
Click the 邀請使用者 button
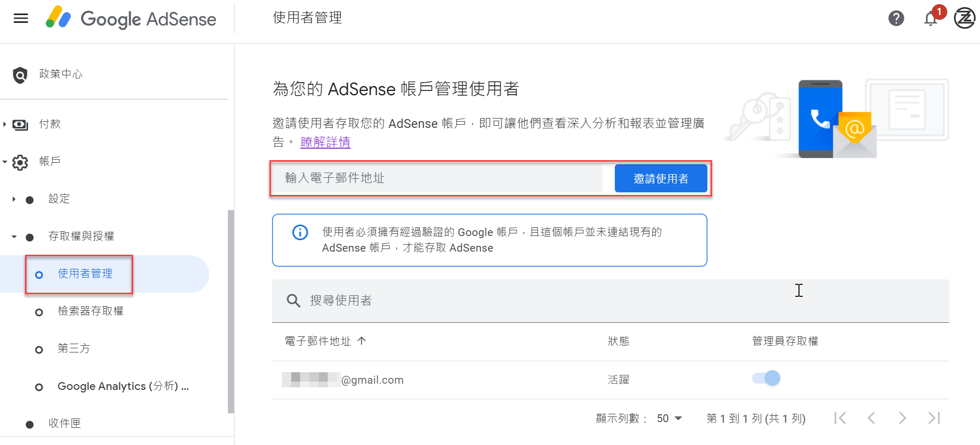tap(661, 178)
